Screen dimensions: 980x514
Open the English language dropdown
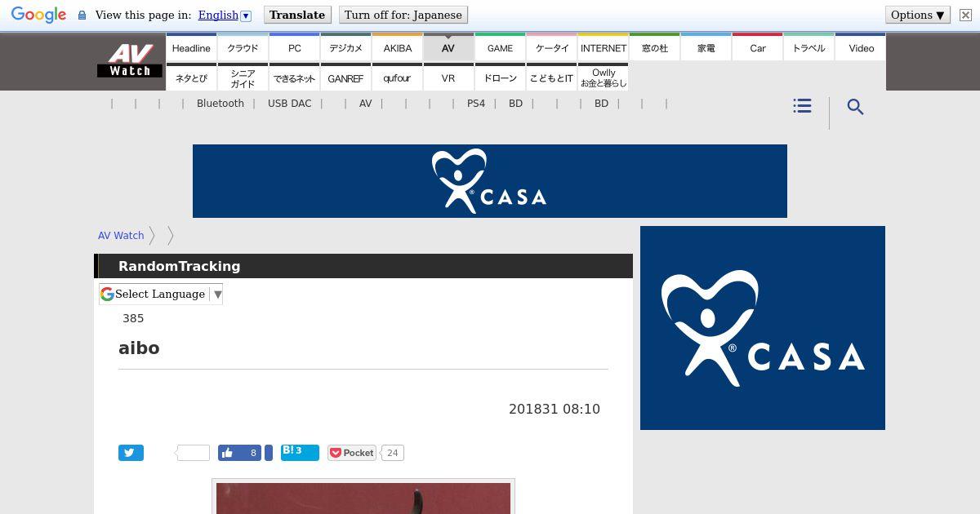pyautogui.click(x=225, y=15)
